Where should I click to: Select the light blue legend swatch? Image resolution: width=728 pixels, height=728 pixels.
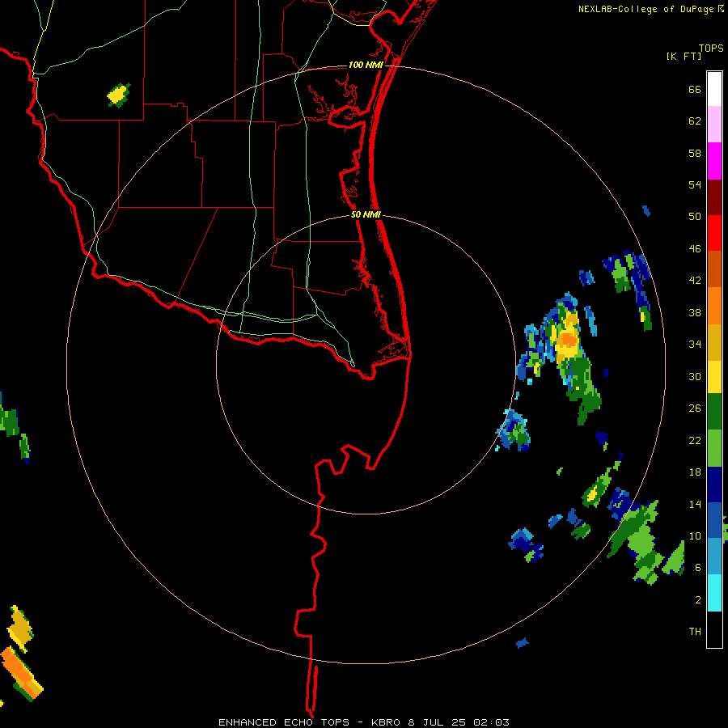[x=714, y=556]
